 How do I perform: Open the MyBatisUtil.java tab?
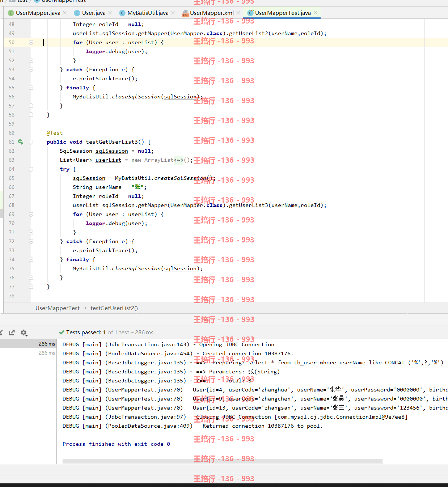point(148,13)
